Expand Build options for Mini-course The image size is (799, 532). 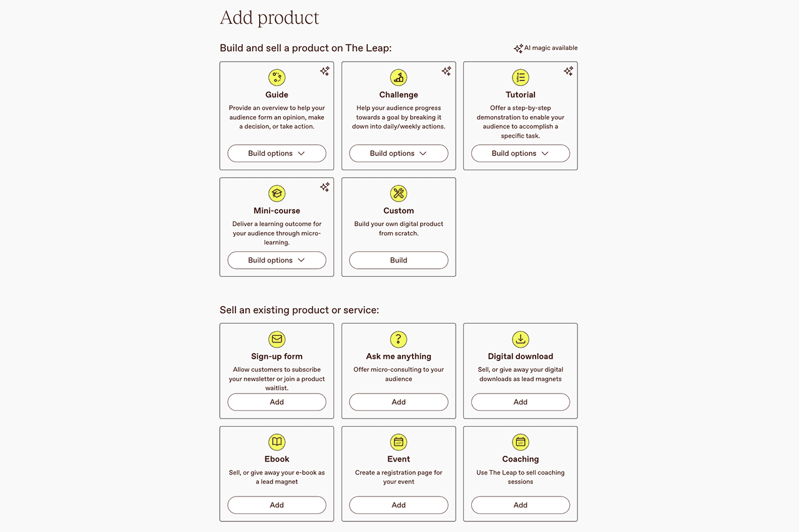[x=277, y=260]
